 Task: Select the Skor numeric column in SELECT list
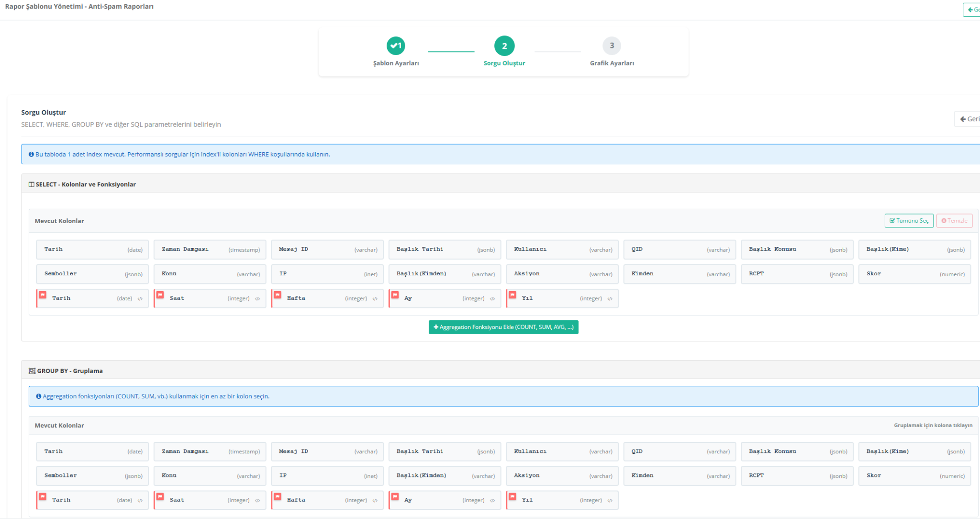tap(914, 274)
